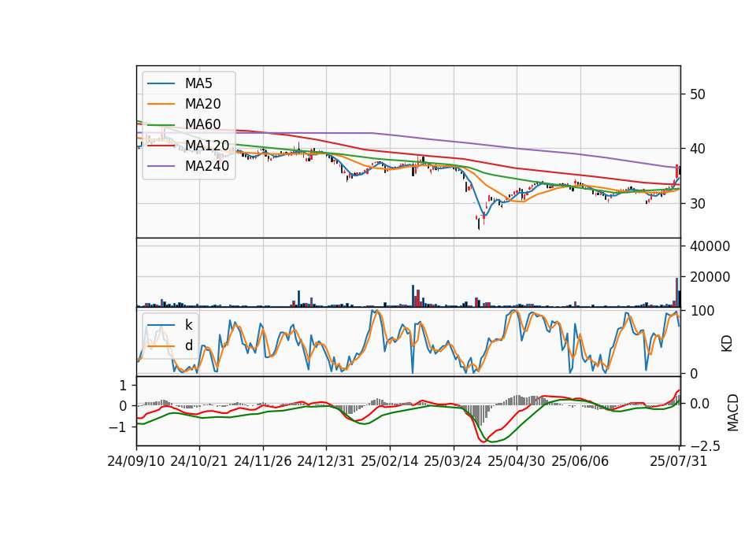The width and height of the screenshot is (756, 543).
Task: Click the volume axis value 20000
Action: click(710, 277)
